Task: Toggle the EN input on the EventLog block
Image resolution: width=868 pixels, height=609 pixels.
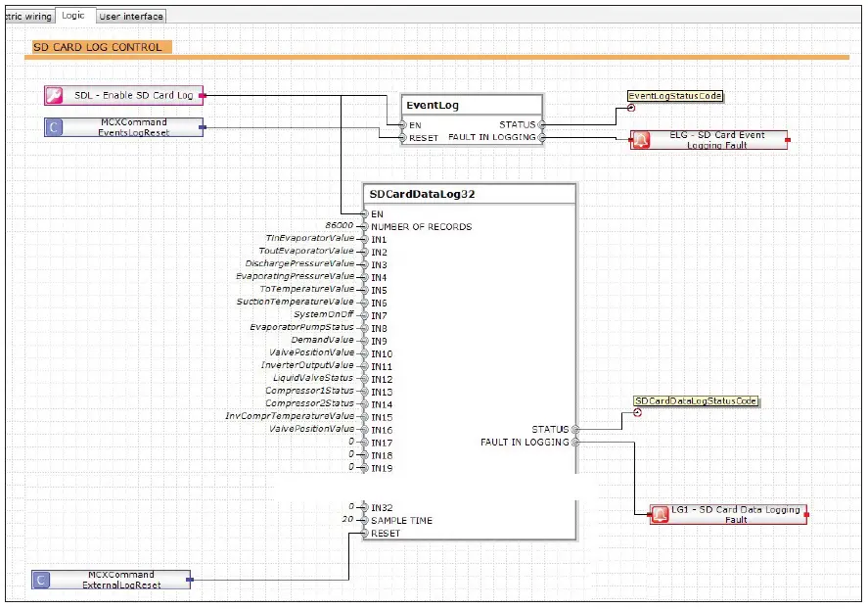Action: [x=404, y=124]
